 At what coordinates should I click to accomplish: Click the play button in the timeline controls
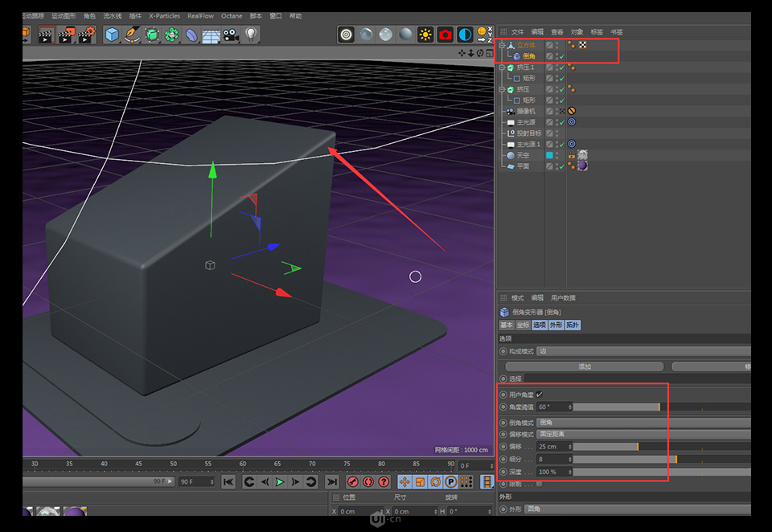280,481
